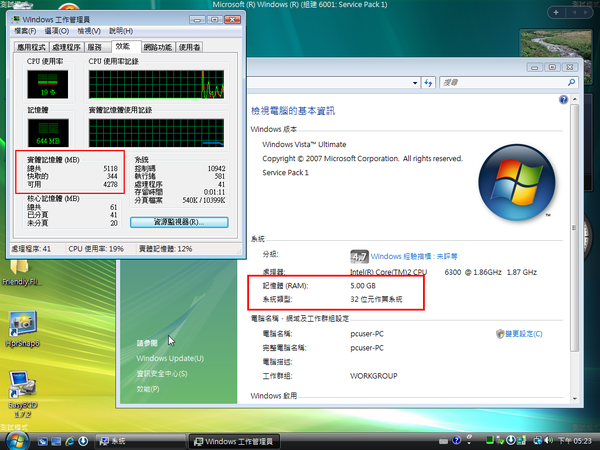Screen dimensions: 600x450
Task: Open the 檢視(V) menu in Task Manager
Action: (89, 31)
